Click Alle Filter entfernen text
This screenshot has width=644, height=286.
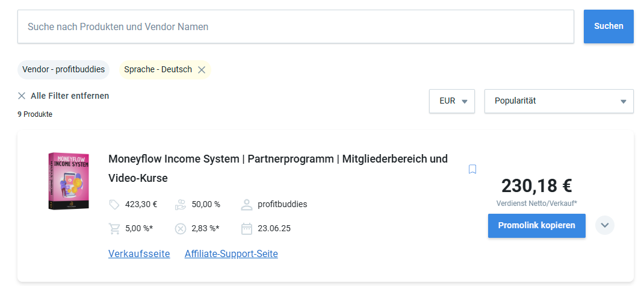[x=70, y=96]
